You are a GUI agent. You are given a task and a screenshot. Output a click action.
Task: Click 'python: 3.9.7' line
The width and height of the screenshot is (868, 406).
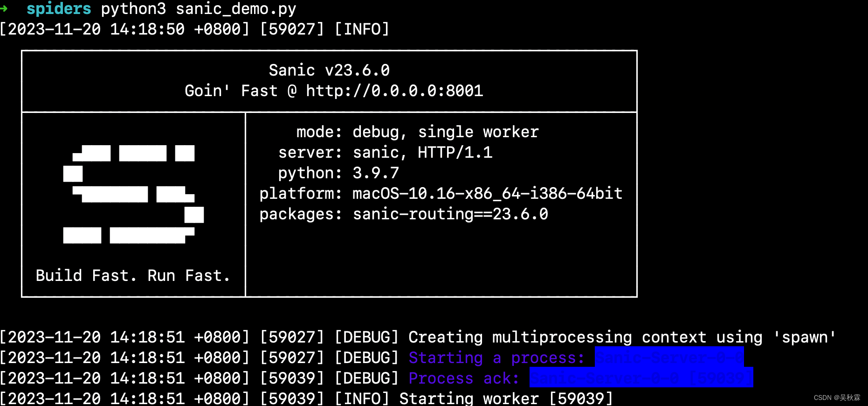(338, 173)
